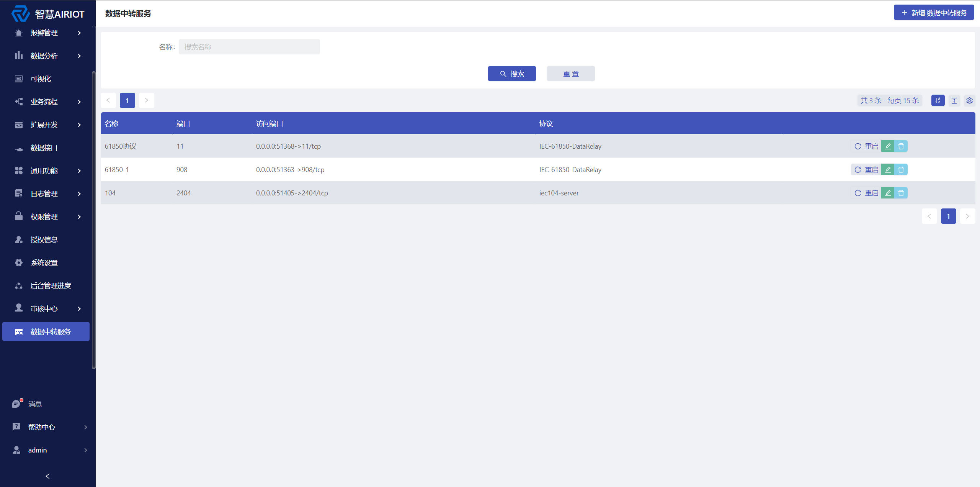Expand the 扩展开发 submenu chevron

[79, 125]
